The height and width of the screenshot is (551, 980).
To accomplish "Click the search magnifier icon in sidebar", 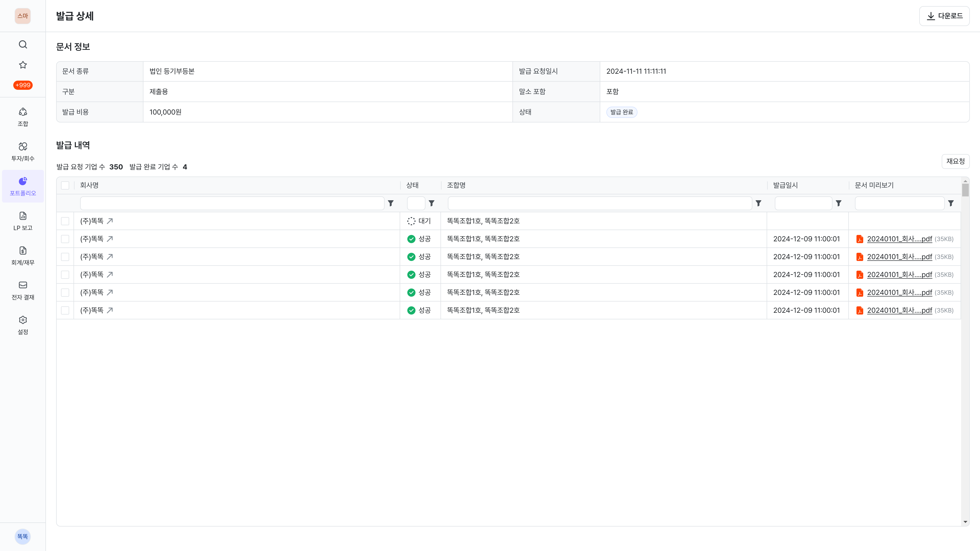I will pyautogui.click(x=23, y=44).
